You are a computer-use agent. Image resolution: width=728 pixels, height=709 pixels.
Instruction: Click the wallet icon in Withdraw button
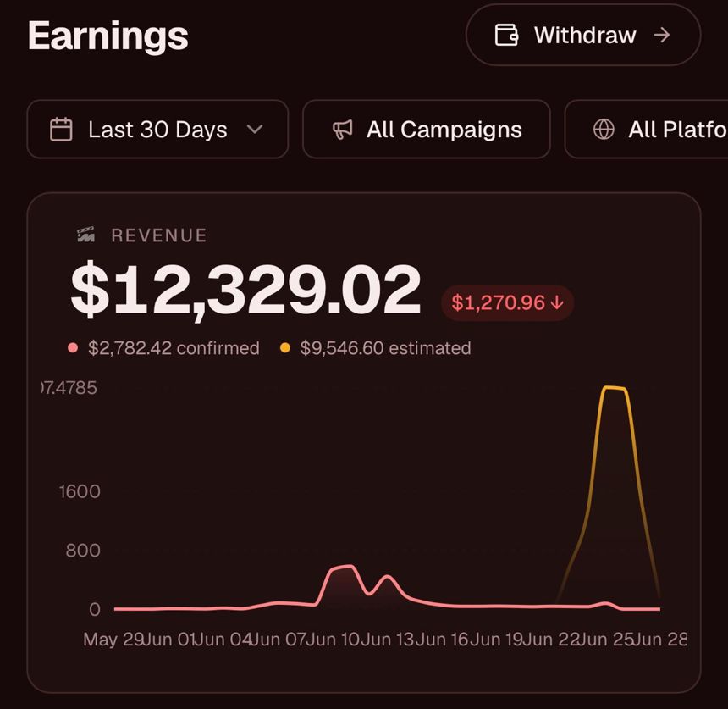tap(506, 35)
